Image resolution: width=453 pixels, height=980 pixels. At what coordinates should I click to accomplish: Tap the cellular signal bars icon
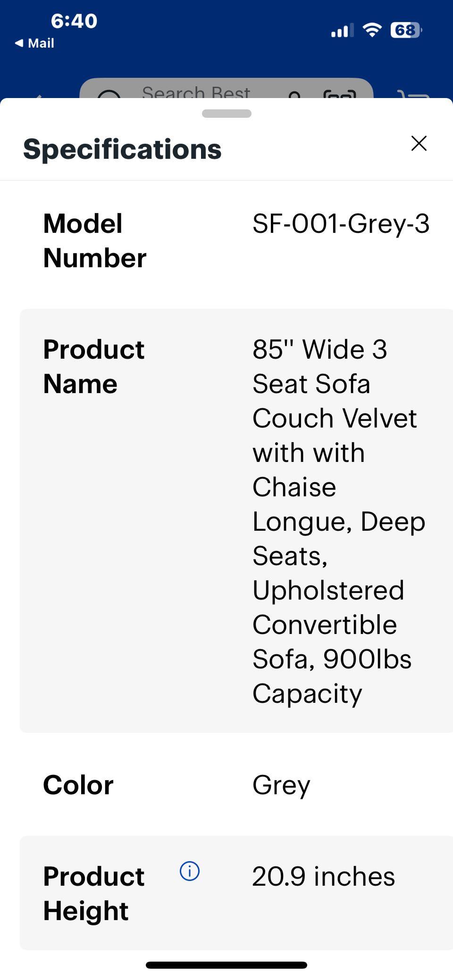point(342,31)
